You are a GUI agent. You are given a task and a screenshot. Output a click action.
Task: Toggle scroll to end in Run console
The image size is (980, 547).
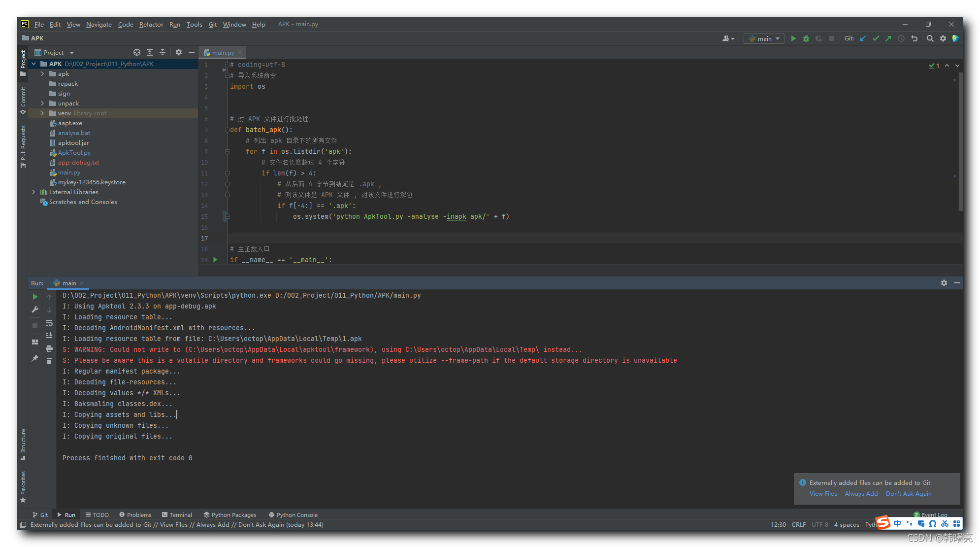click(x=49, y=336)
